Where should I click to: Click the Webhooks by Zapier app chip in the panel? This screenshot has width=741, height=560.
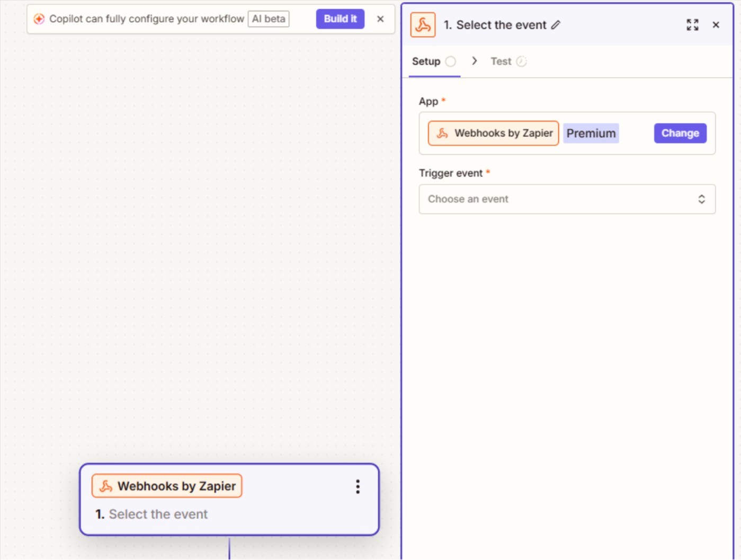click(493, 134)
